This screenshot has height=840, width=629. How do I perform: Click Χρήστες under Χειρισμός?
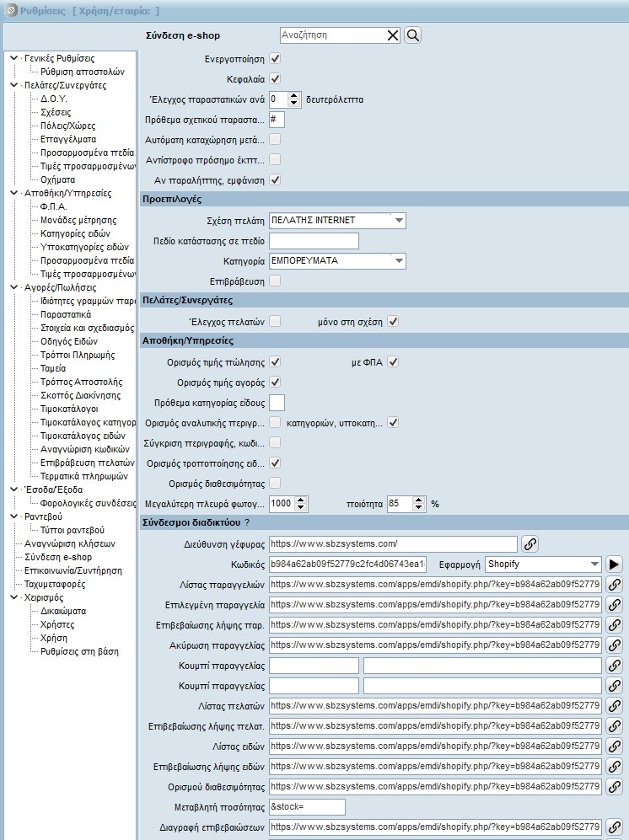pyautogui.click(x=57, y=624)
